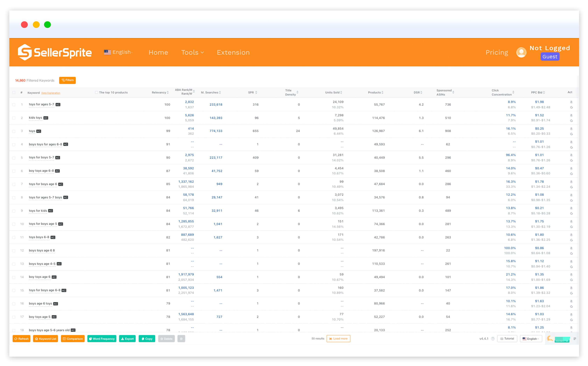
Task: Click the AC badge next to 'toys for ages 5-7'
Action: tap(58, 105)
